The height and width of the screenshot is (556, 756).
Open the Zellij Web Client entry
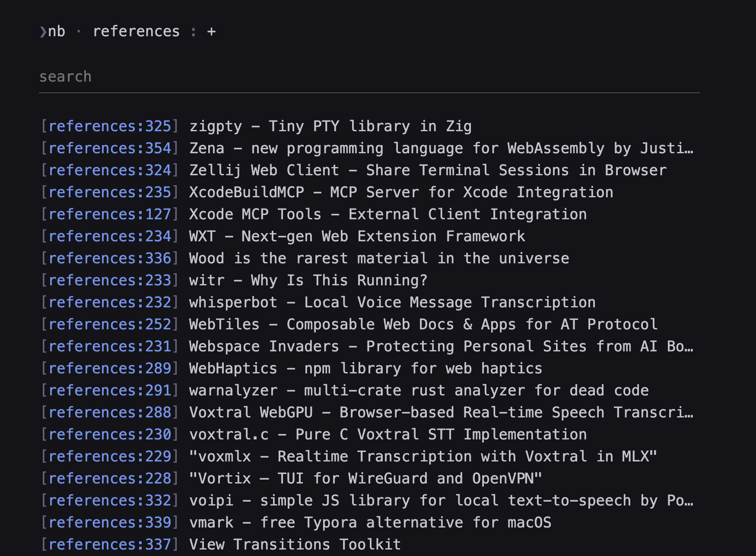coord(428,170)
